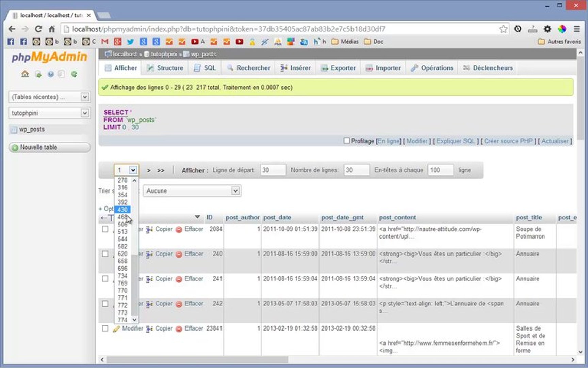This screenshot has width=588, height=368.
Task: Click the browser back arrow
Action: click(x=12, y=29)
